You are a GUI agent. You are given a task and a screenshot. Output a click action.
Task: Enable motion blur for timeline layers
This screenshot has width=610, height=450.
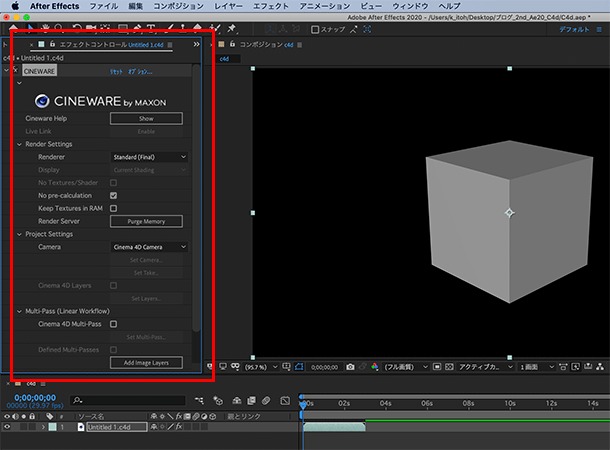pyautogui.click(x=266, y=401)
